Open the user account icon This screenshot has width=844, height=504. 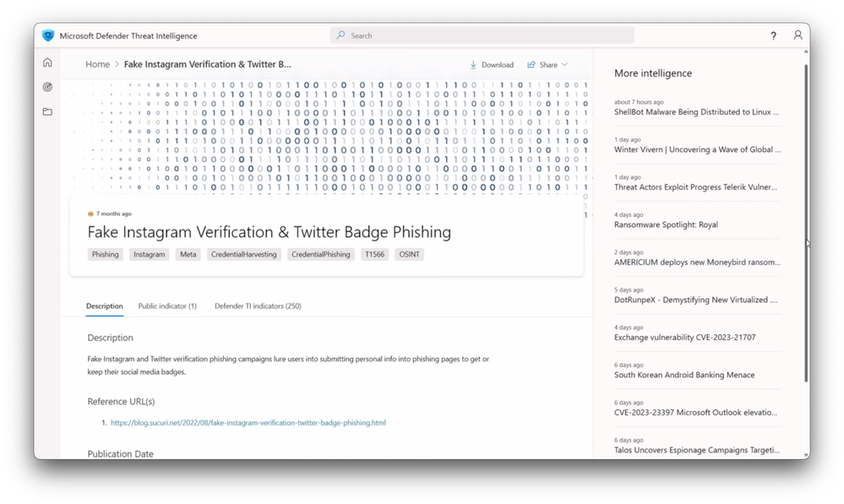tap(798, 35)
